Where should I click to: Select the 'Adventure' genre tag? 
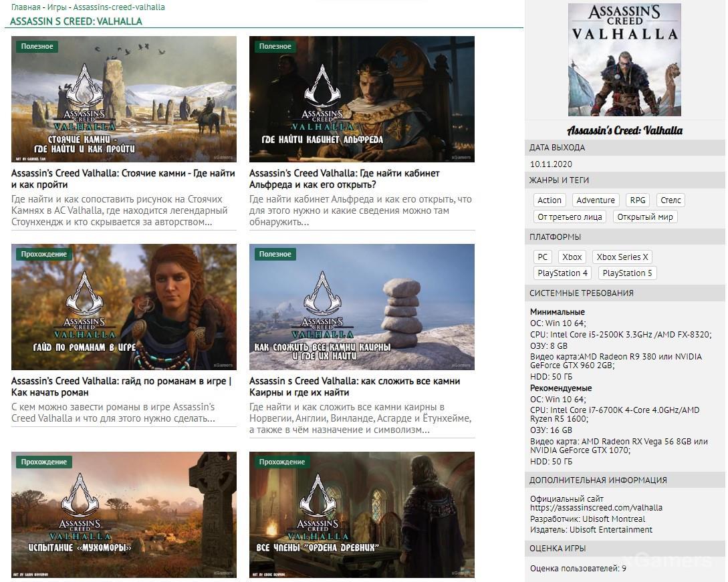pos(596,200)
